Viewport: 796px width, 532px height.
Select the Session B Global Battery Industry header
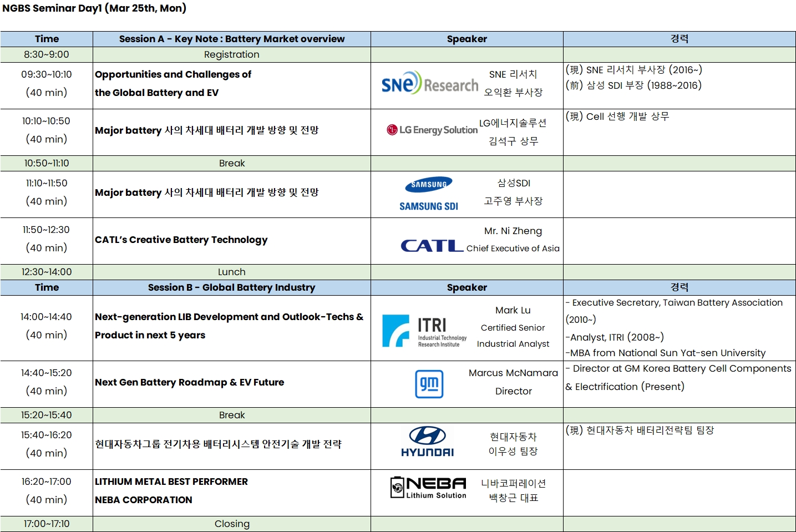pyautogui.click(x=232, y=287)
